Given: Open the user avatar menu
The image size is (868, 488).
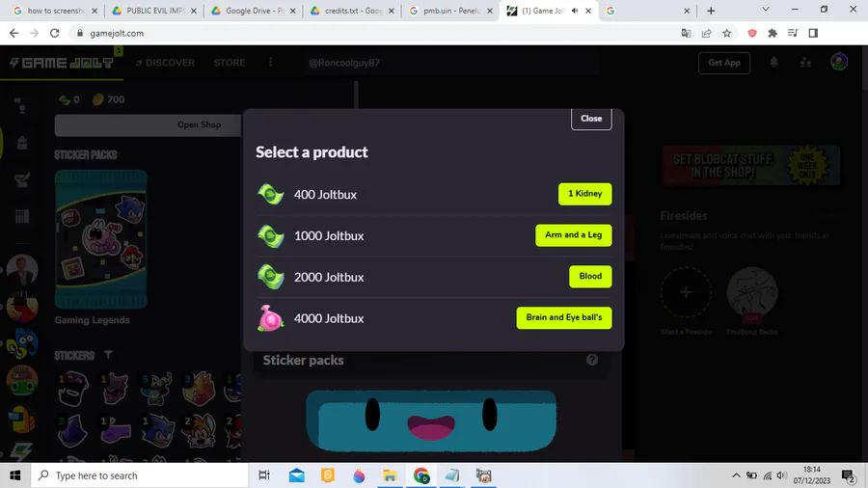Looking at the screenshot, I should [x=839, y=62].
